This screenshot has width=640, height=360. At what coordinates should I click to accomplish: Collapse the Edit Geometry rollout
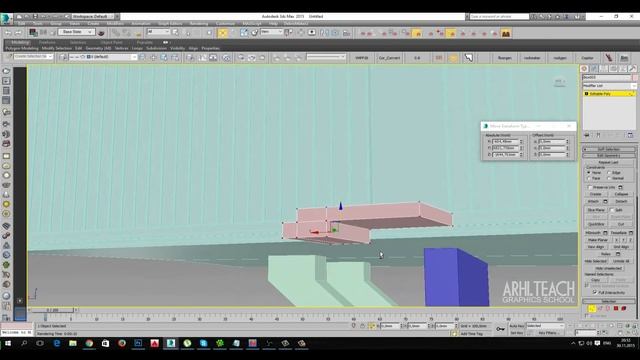(609, 156)
